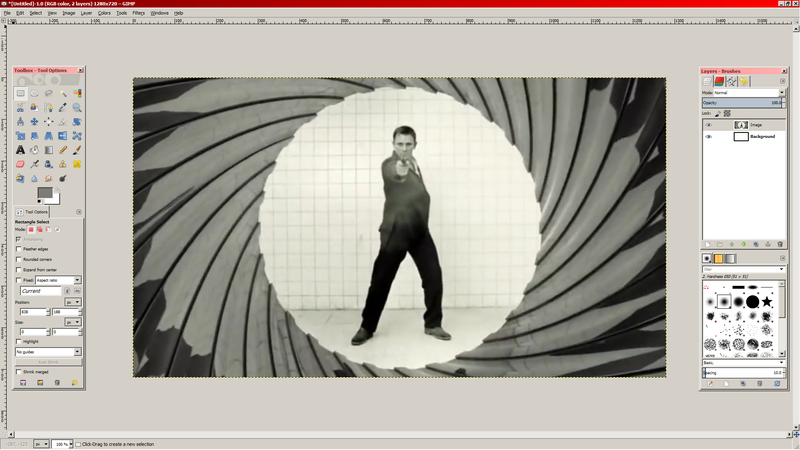The width and height of the screenshot is (800, 450).
Task: Open the File menu
Action: (7, 13)
